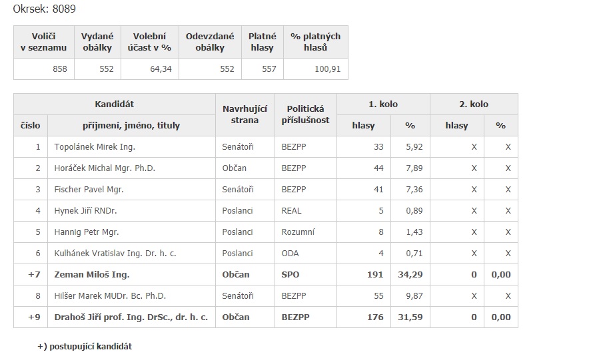611x364 pixels.
Task: Click the Kandidát table header
Action: point(114,104)
